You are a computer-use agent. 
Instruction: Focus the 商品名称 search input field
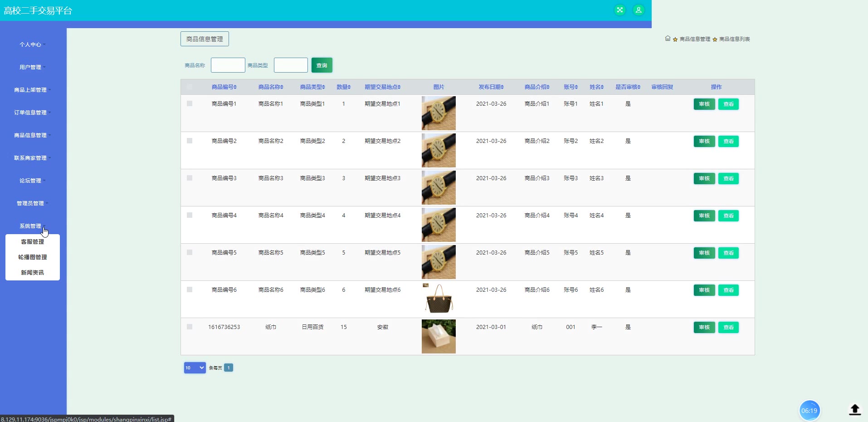(228, 65)
